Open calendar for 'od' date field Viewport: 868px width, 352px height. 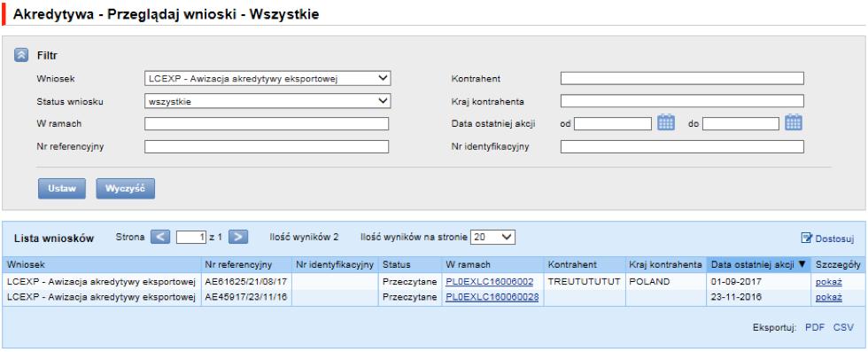coord(666,122)
